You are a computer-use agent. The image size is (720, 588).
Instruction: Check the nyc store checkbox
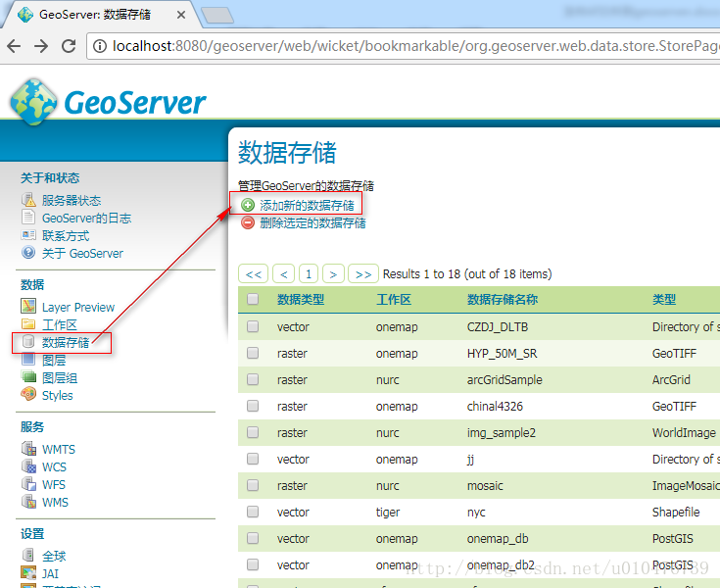(253, 512)
